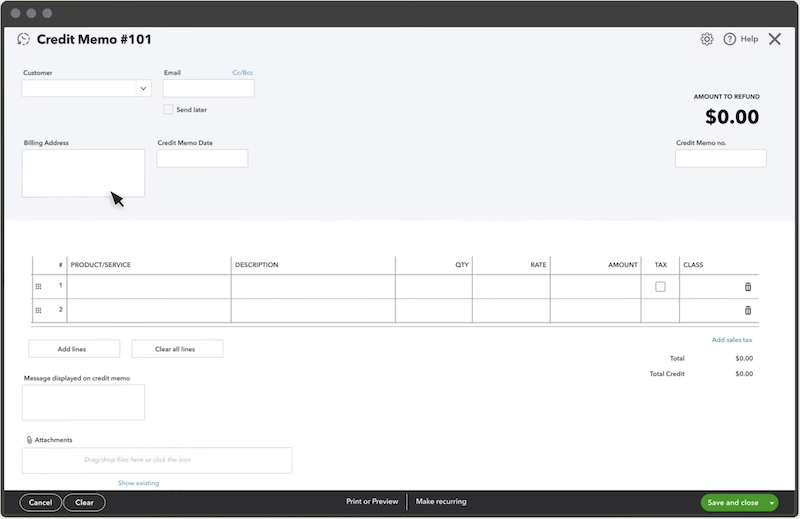
Task: Click into the Billing Address box
Action: [83, 173]
